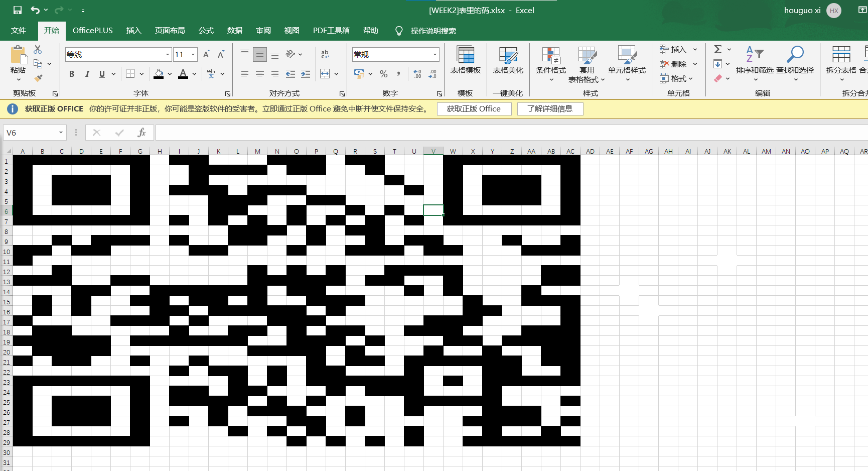The image size is (868, 471).
Task: Open 套用表格格式 format as table
Action: pyautogui.click(x=587, y=64)
